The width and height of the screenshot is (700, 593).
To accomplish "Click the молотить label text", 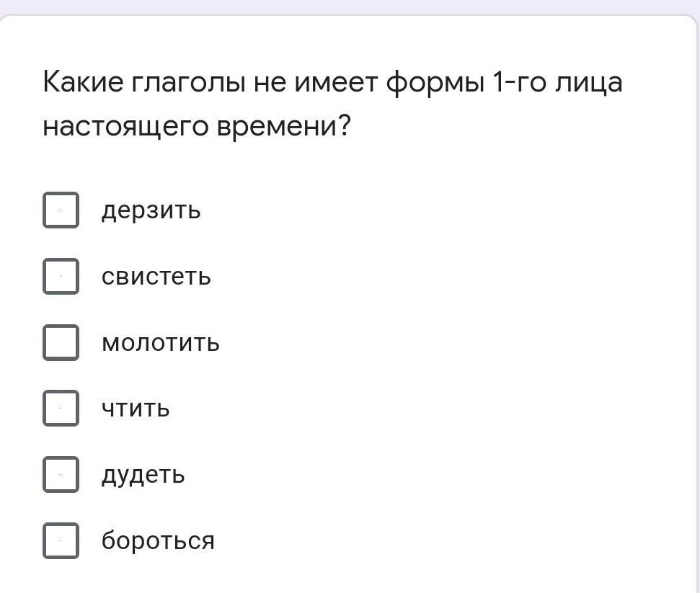I will tap(160, 343).
